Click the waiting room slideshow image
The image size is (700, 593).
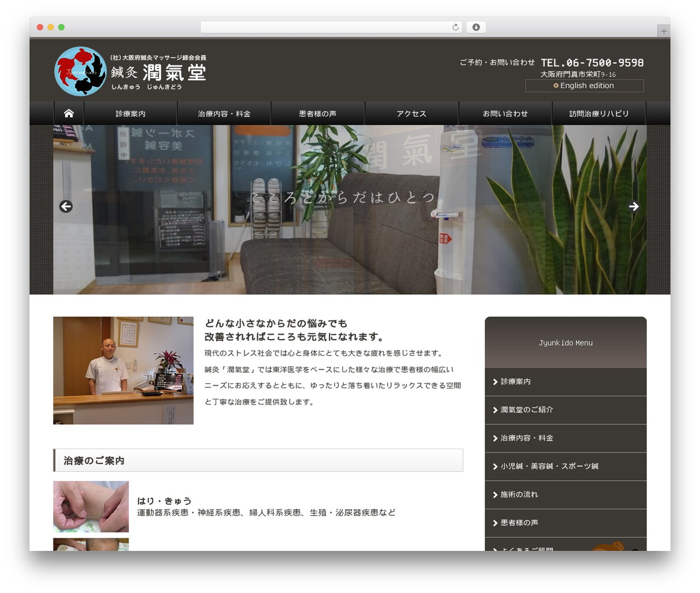350,210
